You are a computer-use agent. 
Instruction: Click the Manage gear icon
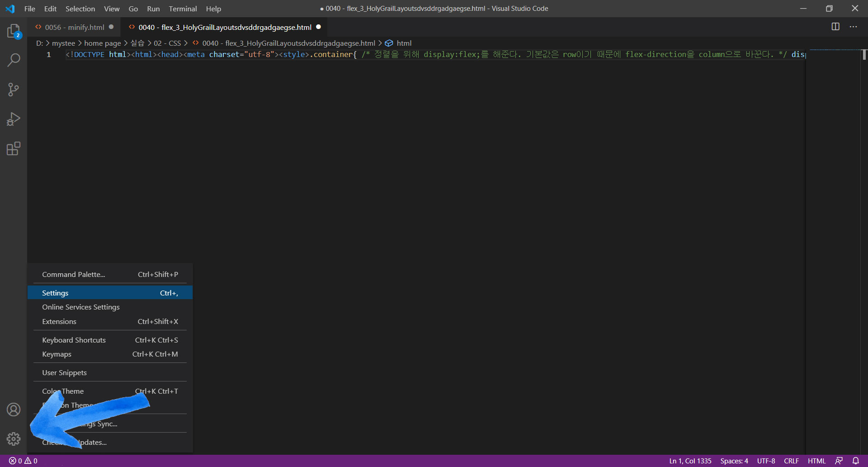[14, 439]
